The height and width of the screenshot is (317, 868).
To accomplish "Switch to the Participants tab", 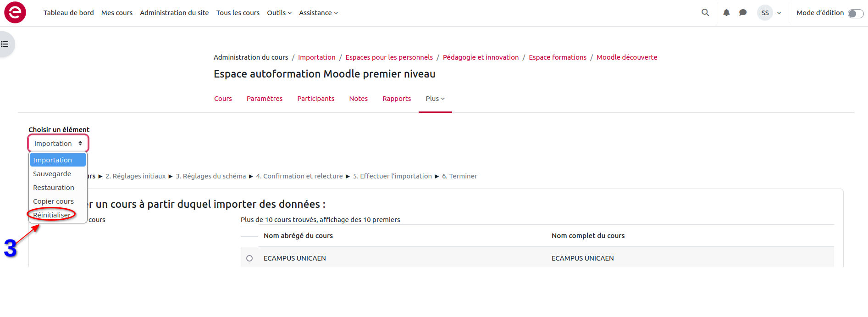I will (315, 99).
